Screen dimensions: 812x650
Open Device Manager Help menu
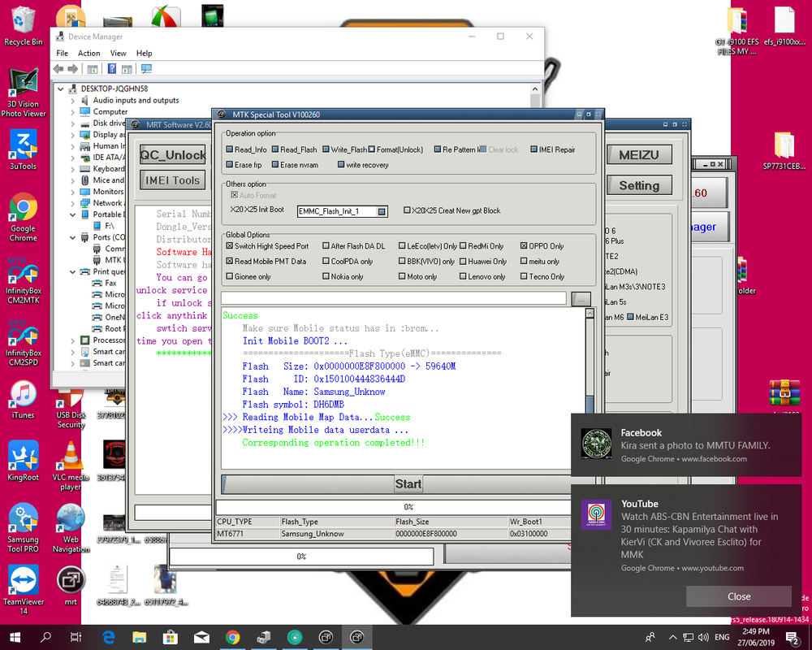(144, 53)
